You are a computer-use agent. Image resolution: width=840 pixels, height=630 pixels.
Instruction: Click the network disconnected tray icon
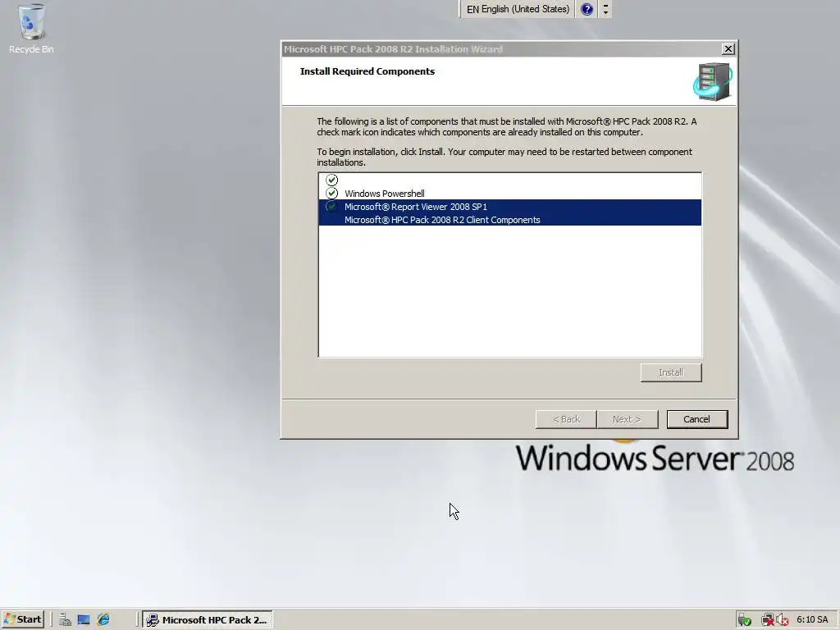coord(768,620)
